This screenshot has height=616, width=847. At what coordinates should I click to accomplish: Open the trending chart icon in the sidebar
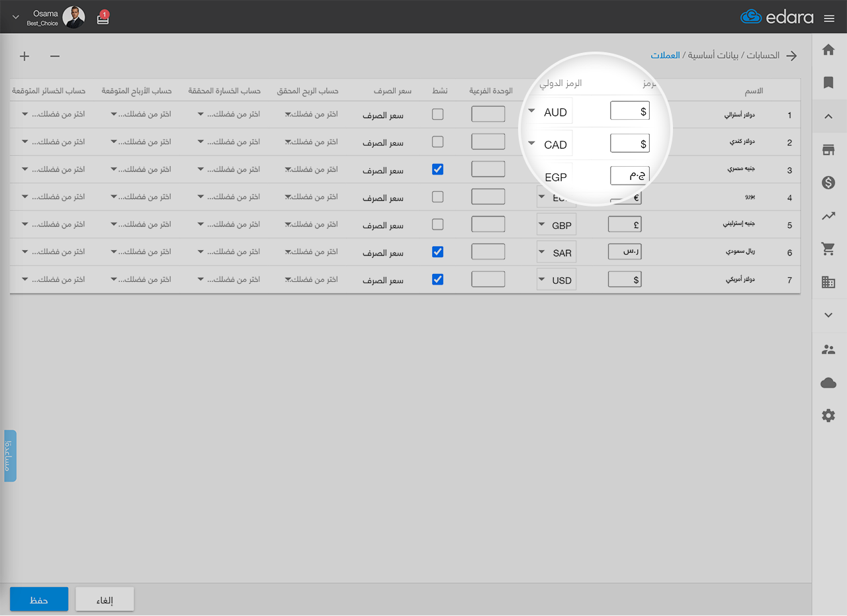828,216
